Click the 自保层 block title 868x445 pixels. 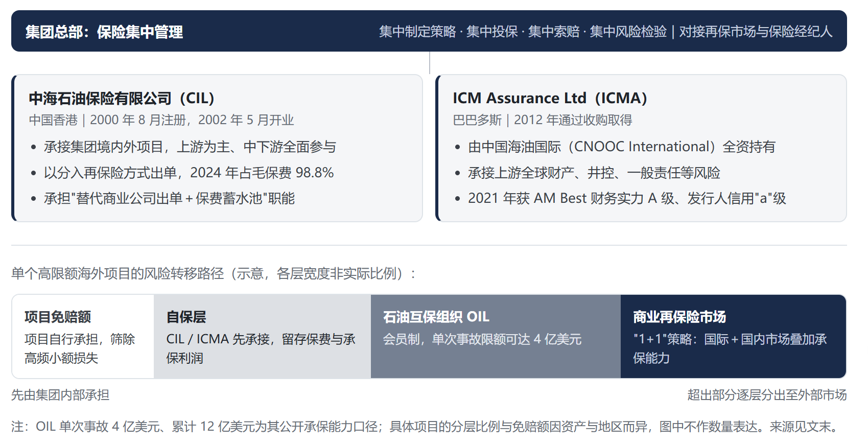tap(186, 317)
